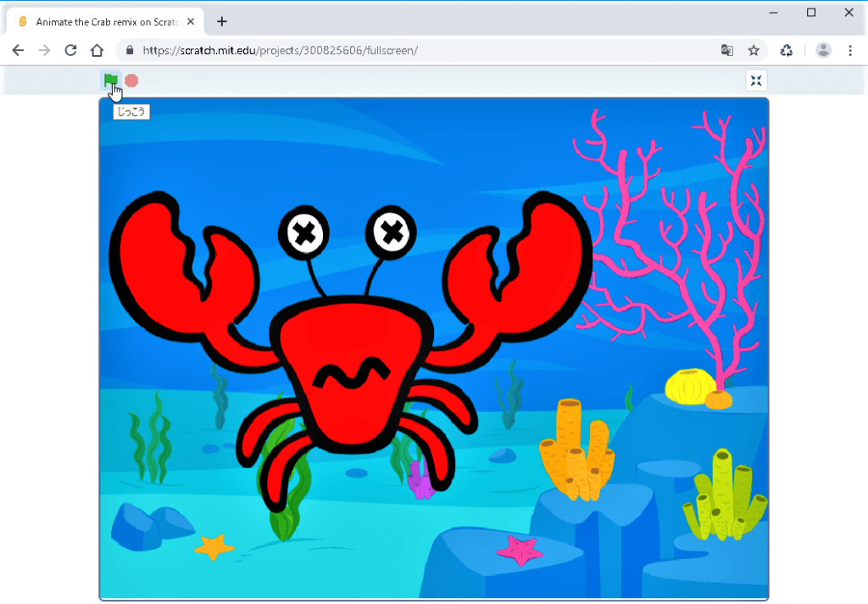Maximize the Chrome browser window
Image resolution: width=868 pixels, height=604 pixels.
point(811,13)
